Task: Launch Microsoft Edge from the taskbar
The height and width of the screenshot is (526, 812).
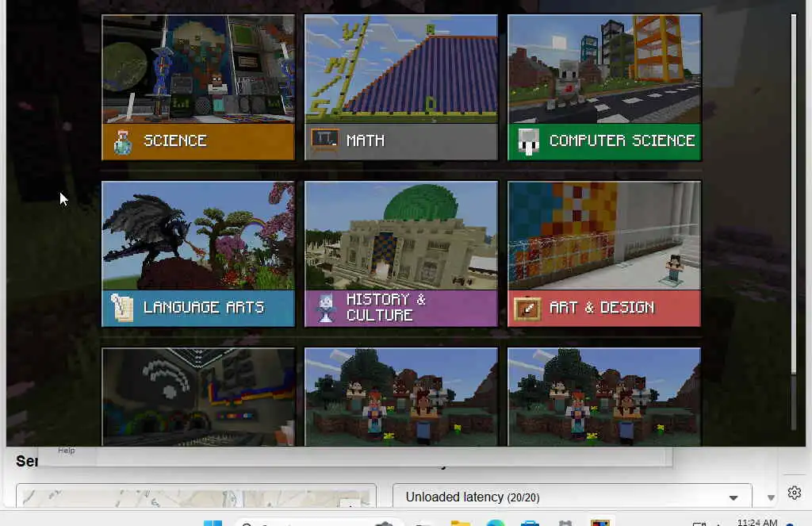Action: point(496,522)
